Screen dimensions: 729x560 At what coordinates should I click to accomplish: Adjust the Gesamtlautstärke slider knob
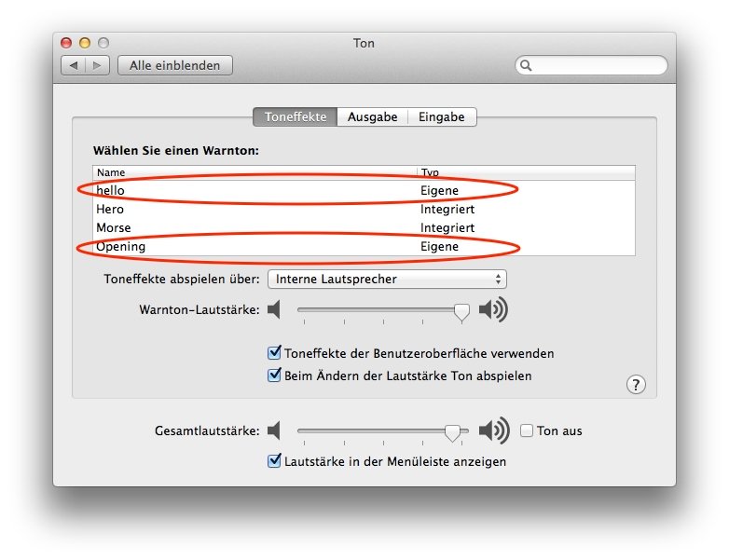452,432
